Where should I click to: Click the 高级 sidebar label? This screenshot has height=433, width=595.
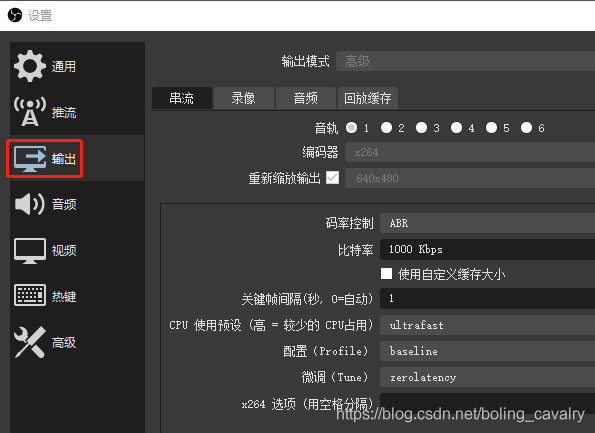(64, 342)
